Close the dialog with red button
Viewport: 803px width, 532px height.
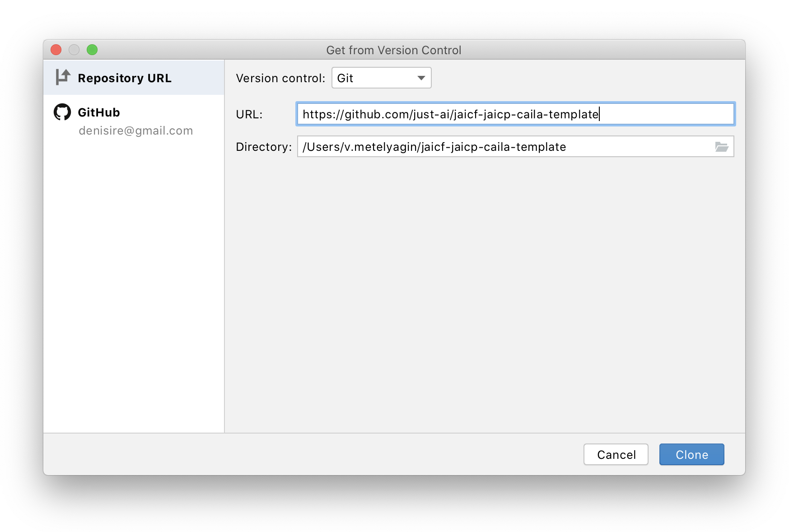coord(56,50)
